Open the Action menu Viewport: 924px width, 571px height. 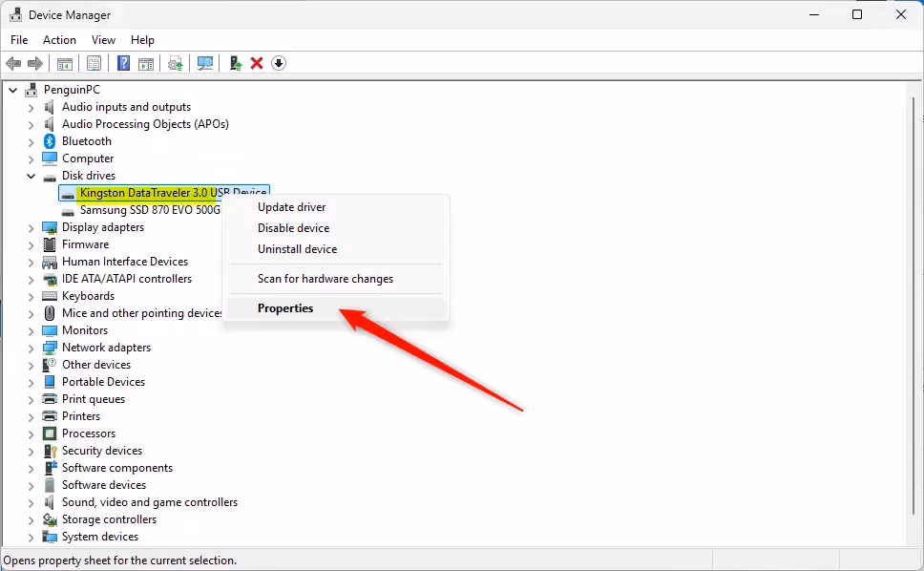click(59, 40)
